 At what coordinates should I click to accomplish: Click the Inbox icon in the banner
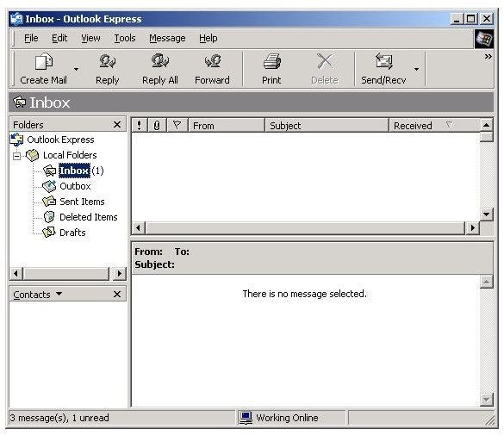20,103
